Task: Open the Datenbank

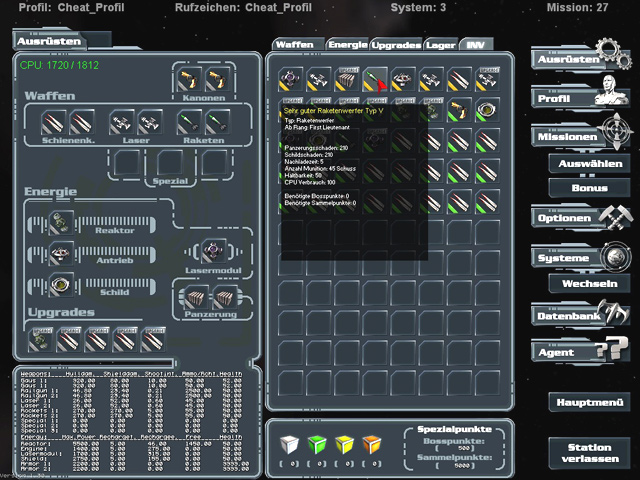Action: (x=569, y=316)
